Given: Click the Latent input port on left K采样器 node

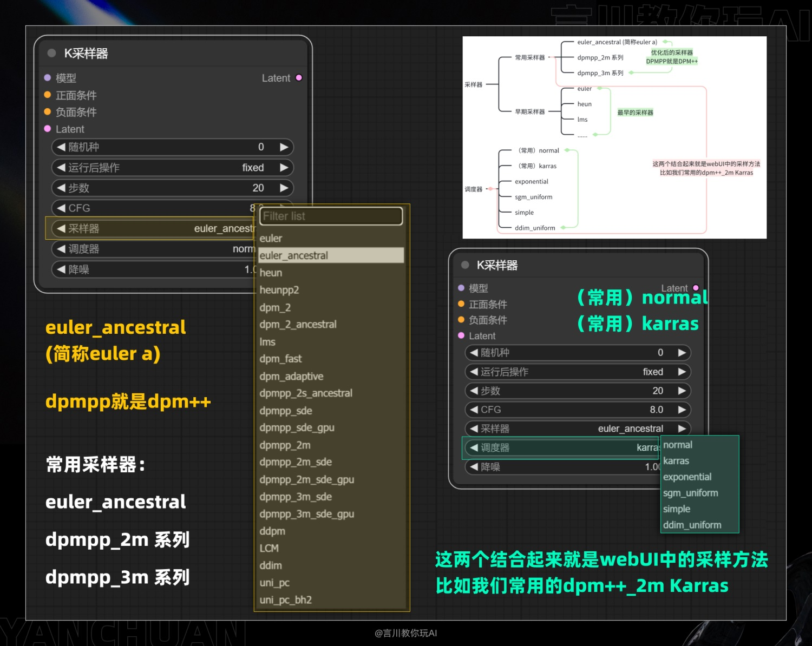Looking at the screenshot, I should (x=48, y=129).
